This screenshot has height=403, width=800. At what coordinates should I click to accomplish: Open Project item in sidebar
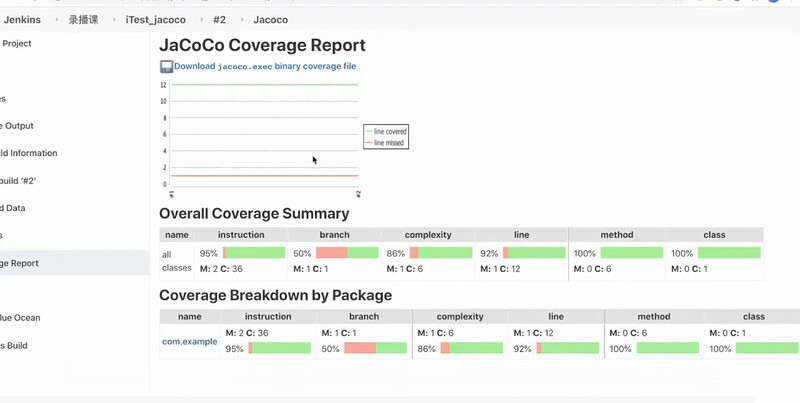pyautogui.click(x=16, y=44)
